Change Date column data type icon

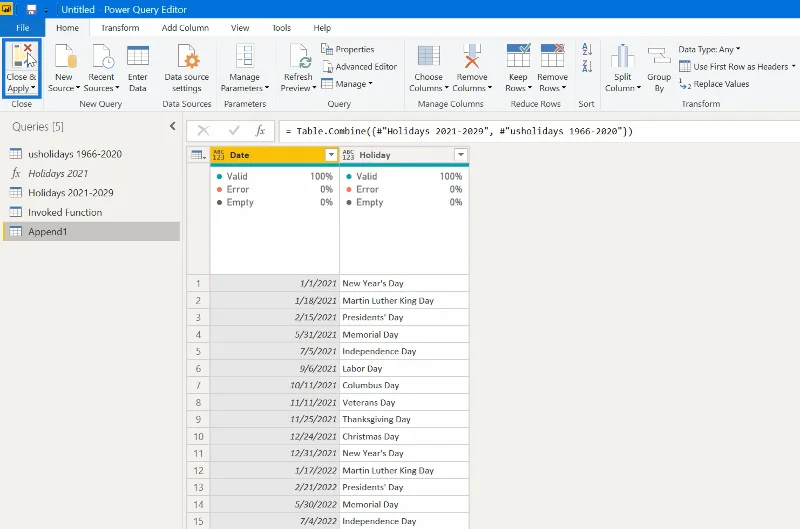pyautogui.click(x=219, y=155)
